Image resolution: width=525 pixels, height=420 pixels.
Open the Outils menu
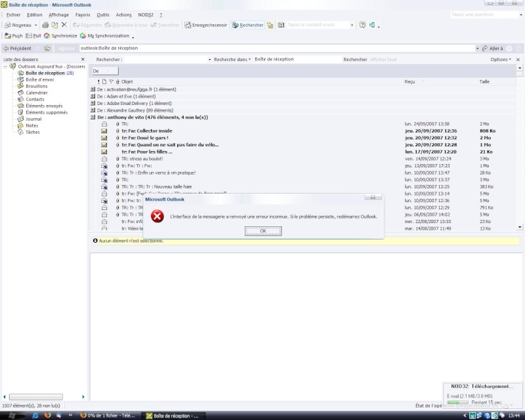[x=103, y=14]
